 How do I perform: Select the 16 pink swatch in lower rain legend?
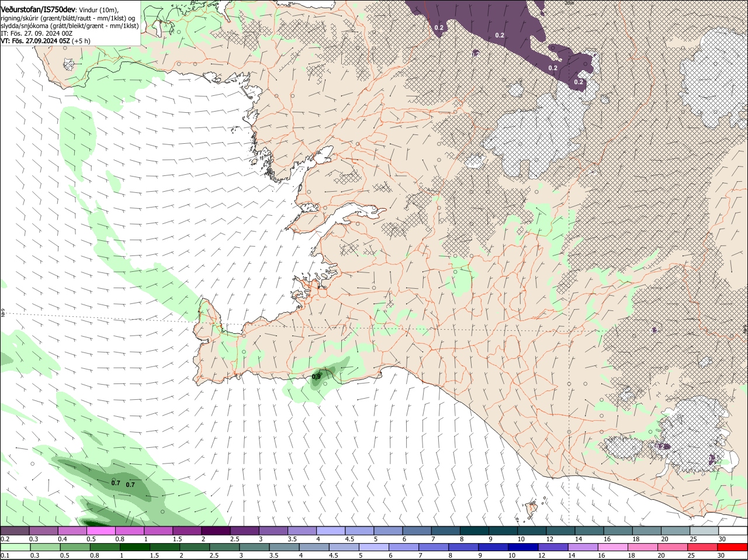[x=613, y=547]
